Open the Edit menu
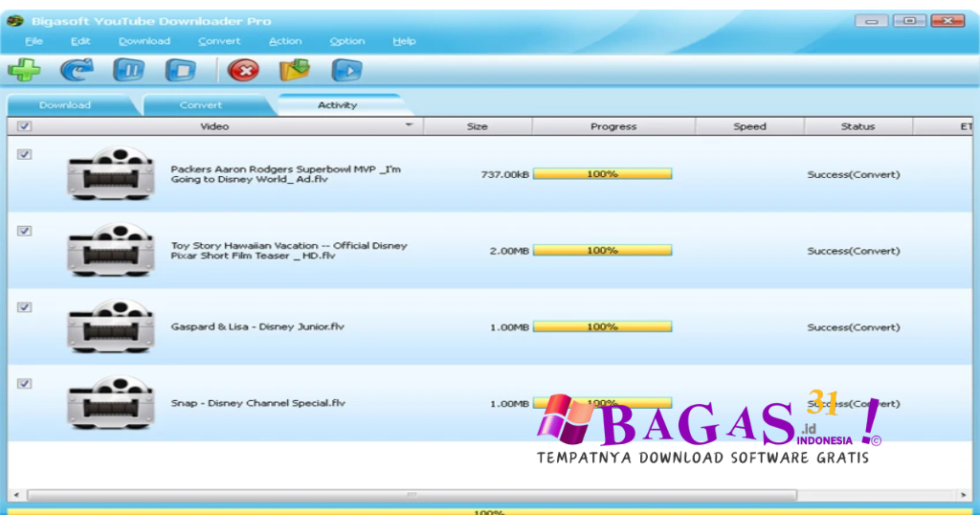 pyautogui.click(x=80, y=41)
